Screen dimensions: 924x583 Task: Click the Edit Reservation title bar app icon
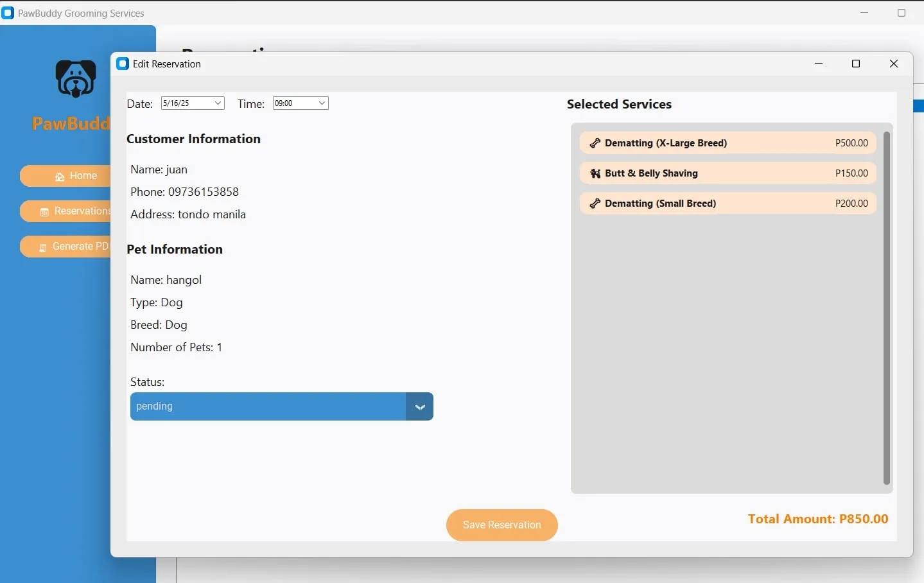coord(123,64)
